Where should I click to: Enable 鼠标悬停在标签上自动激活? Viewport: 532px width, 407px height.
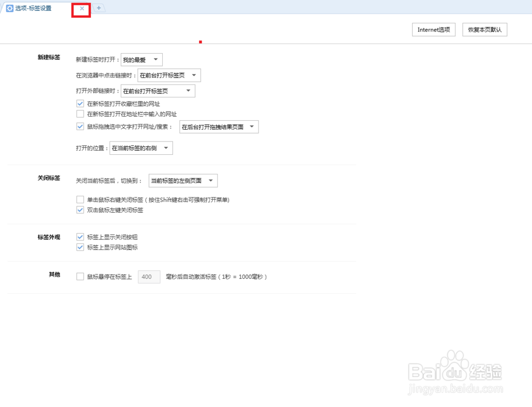pyautogui.click(x=80, y=276)
